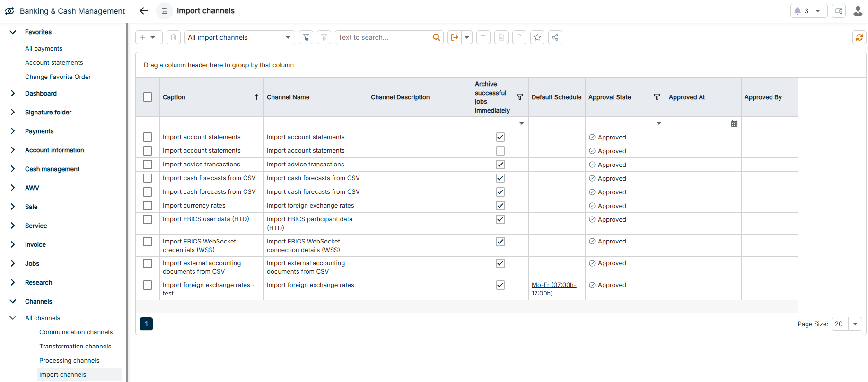Screen dimensions: 868x382
Task: Click the clear filter funnel icon
Action: pyautogui.click(x=324, y=37)
